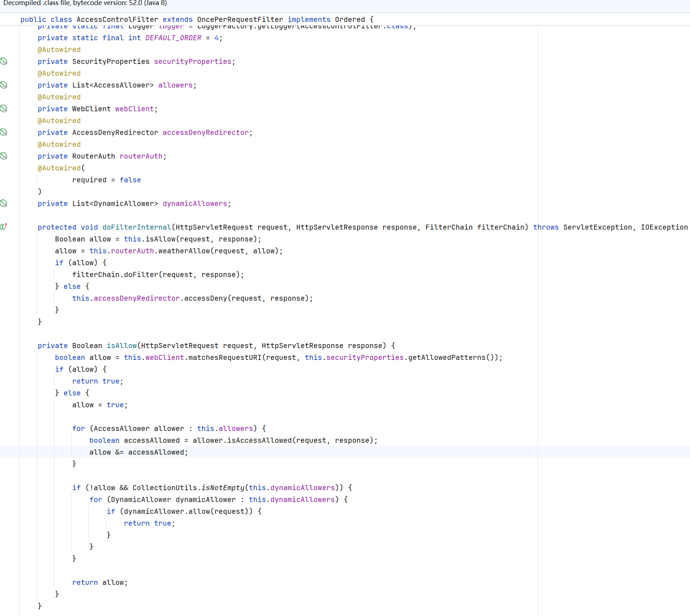Click the gutter icon beside accessDenyRedirector field
Image resolution: width=690 pixels, height=616 pixels.
tap(4, 133)
